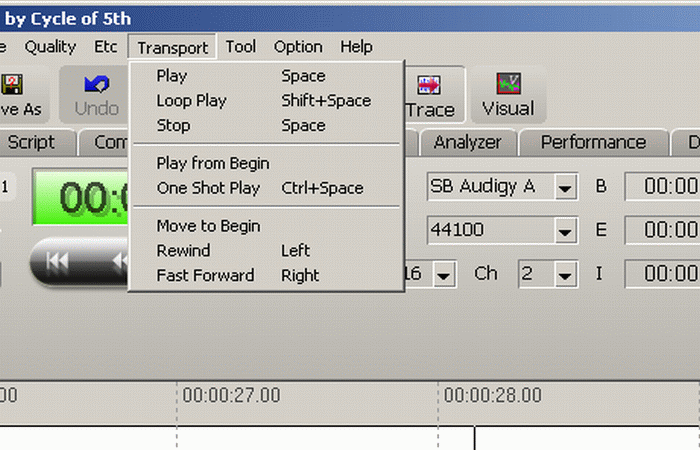This screenshot has width=700, height=450.
Task: Select Loop Play menu entry
Action: [191, 101]
